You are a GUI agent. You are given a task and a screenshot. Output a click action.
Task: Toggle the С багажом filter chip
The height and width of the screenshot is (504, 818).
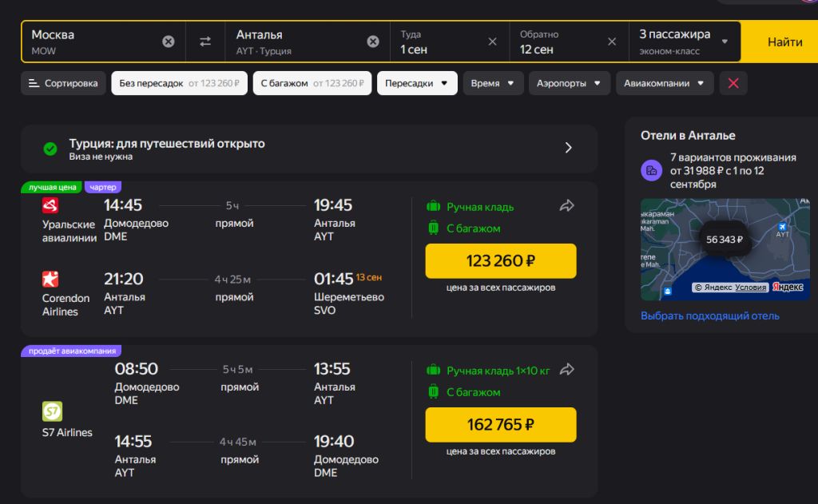(312, 83)
